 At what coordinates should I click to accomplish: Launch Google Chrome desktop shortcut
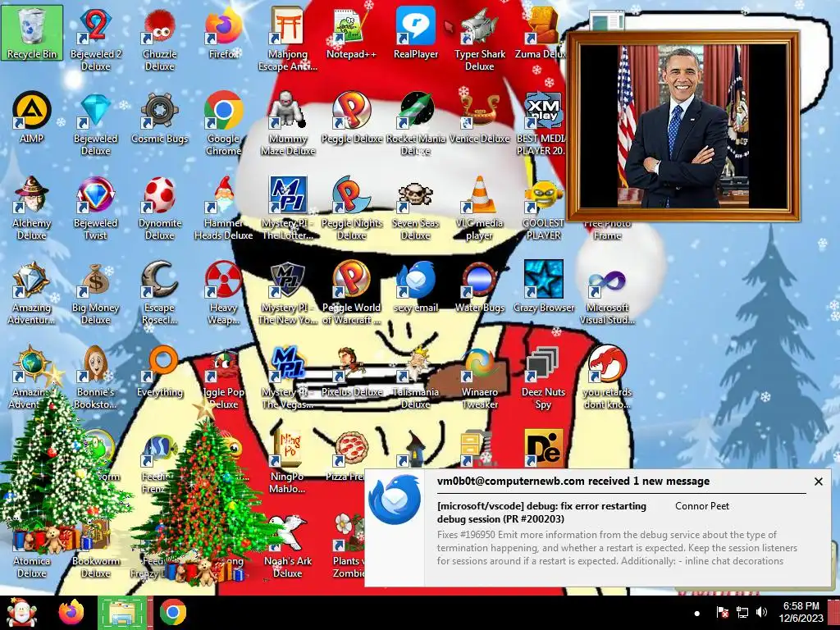click(223, 123)
